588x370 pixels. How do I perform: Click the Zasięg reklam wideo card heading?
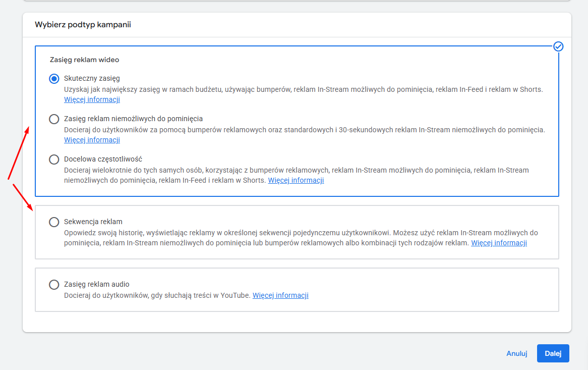tap(84, 60)
